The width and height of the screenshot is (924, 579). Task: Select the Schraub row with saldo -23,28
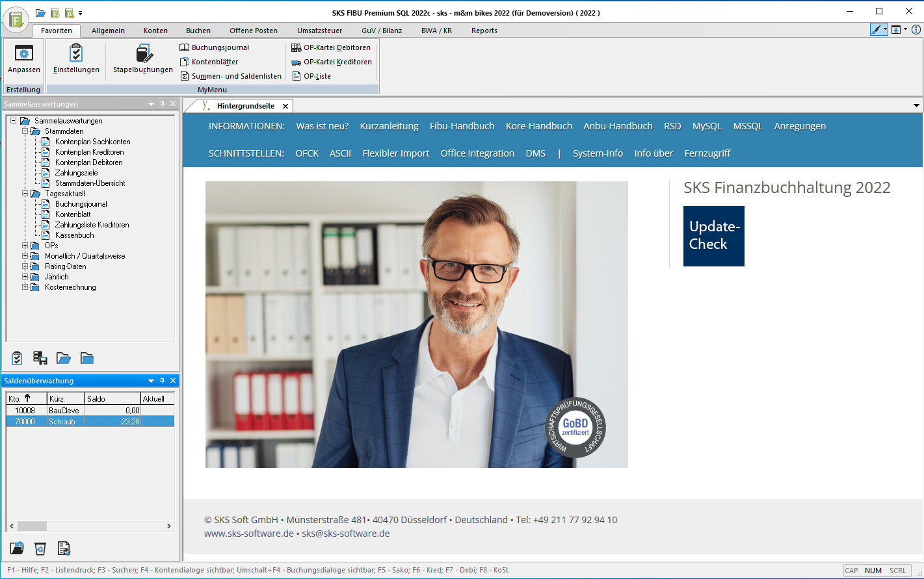click(x=90, y=421)
